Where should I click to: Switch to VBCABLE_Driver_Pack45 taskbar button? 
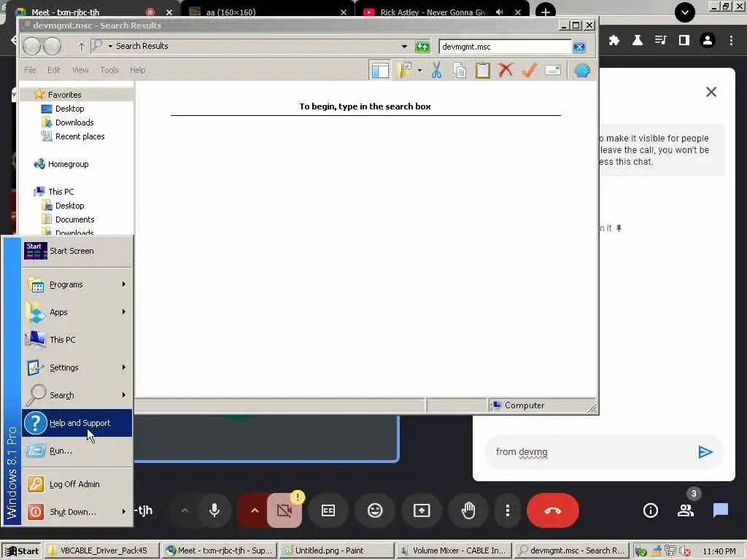click(101, 551)
